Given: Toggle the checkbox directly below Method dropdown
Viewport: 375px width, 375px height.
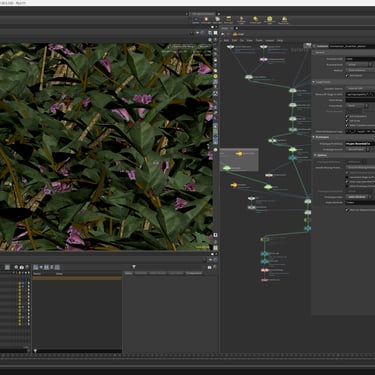Looking at the screenshot, I should 347,76.
